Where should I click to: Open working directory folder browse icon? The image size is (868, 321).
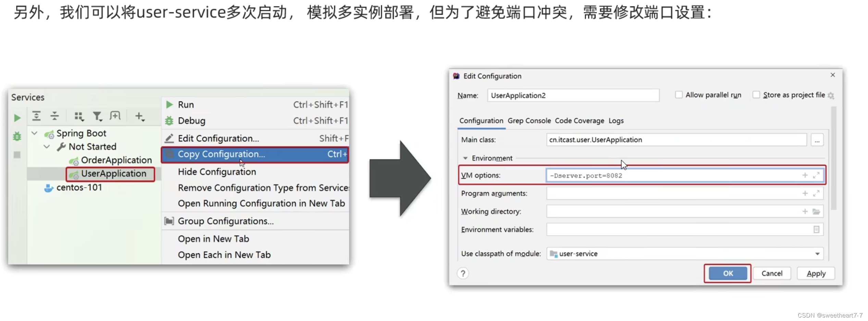pyautogui.click(x=816, y=211)
